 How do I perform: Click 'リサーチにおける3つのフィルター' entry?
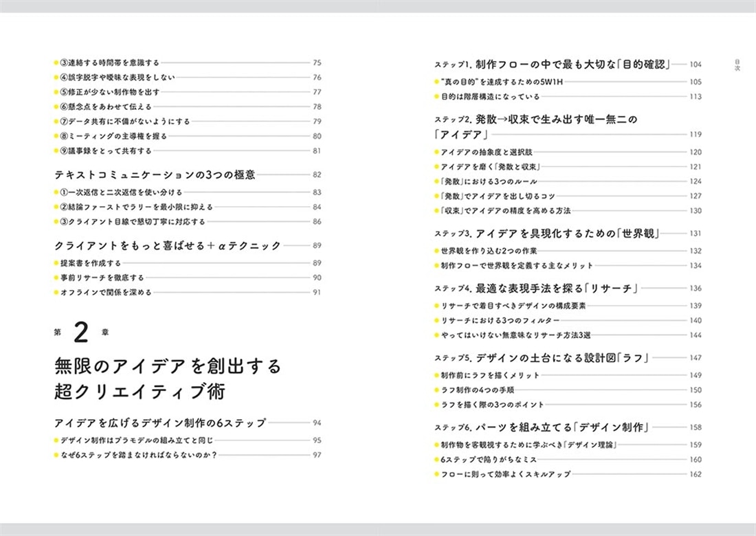pyautogui.click(x=500, y=320)
